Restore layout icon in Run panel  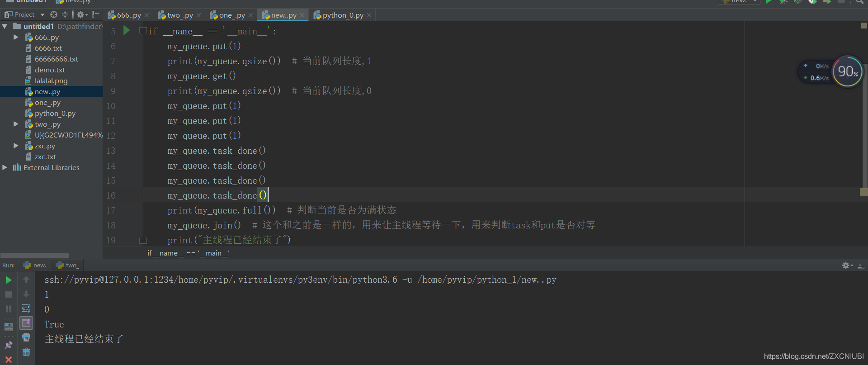pyautogui.click(x=8, y=327)
